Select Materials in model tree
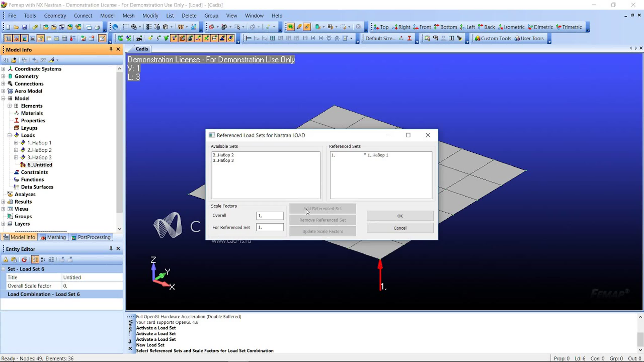Screen dimensions: 644x362 [32, 113]
